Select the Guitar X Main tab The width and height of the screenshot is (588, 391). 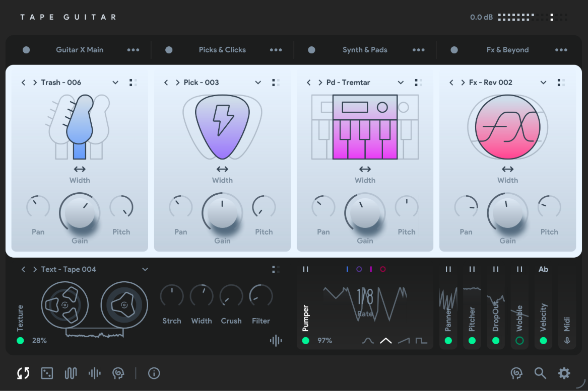80,50
